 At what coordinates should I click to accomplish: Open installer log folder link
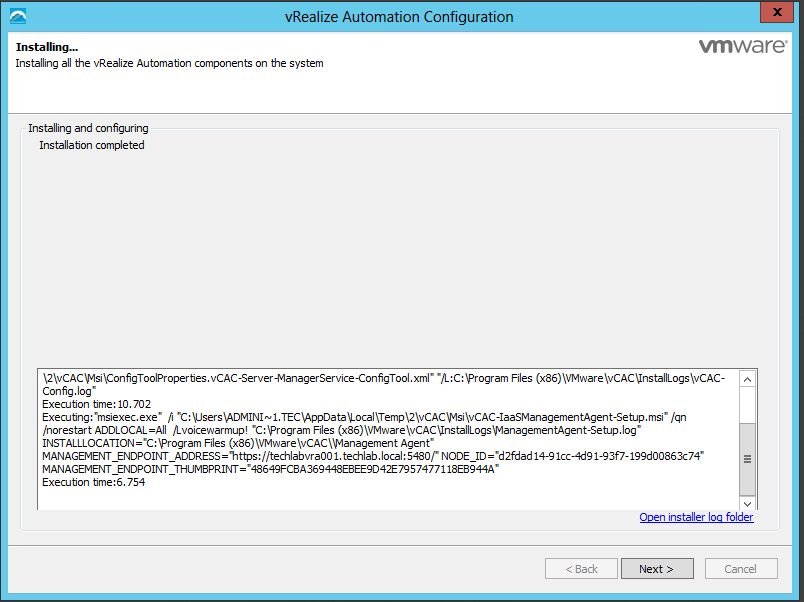[x=696, y=517]
